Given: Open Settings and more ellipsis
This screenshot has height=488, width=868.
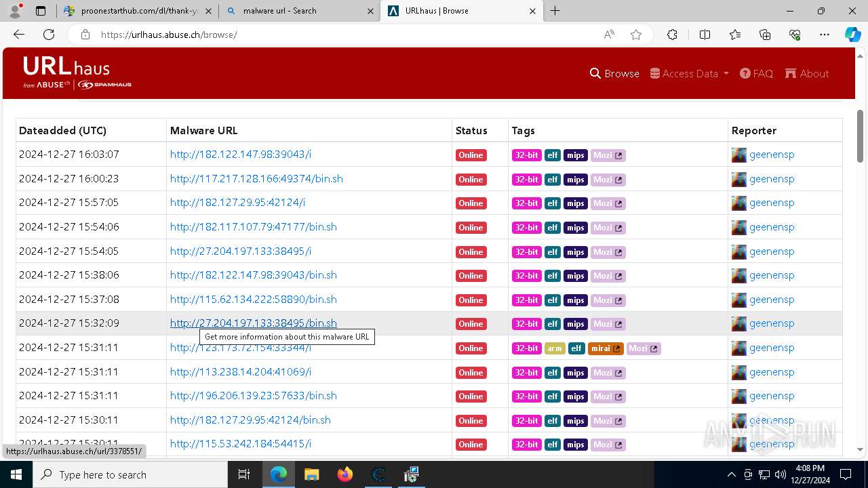Looking at the screenshot, I should click(x=825, y=35).
